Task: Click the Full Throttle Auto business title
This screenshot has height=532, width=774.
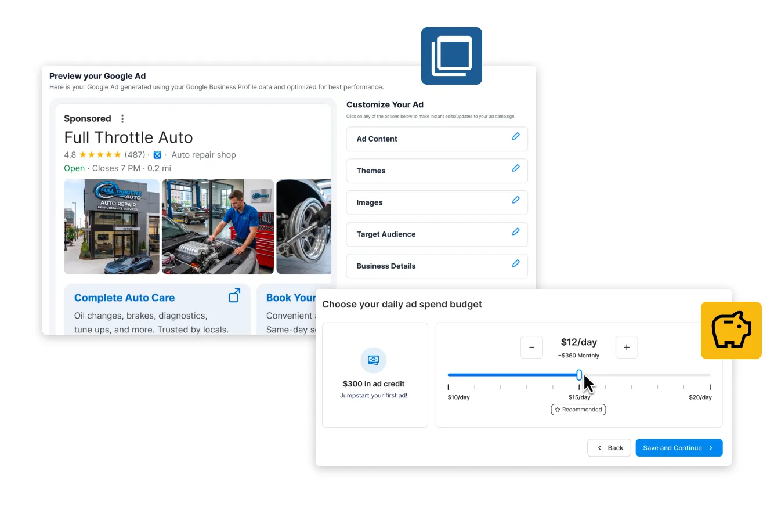Action: (128, 137)
